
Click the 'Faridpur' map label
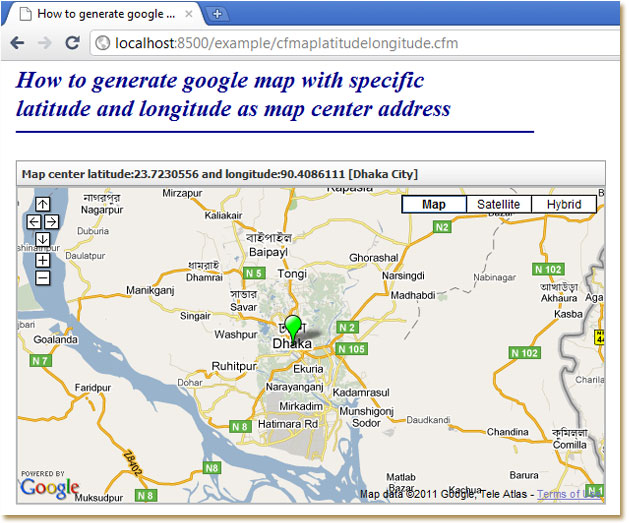[93, 387]
